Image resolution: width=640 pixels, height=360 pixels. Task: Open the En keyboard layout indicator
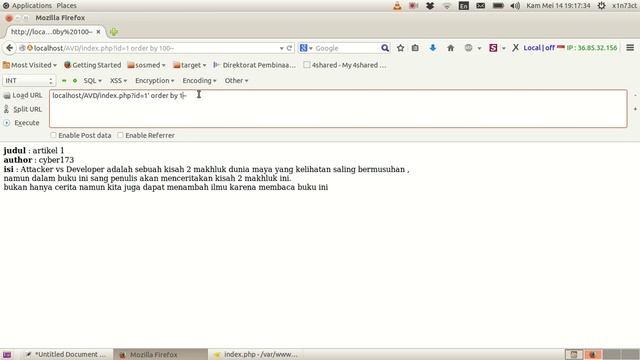tap(463, 6)
